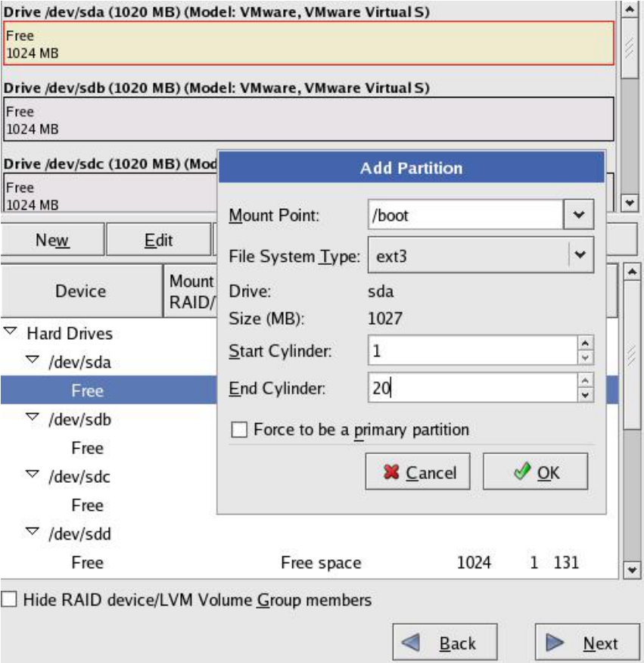Proceed with the Next button
Viewport: 644px width, 663px height.
point(587,643)
